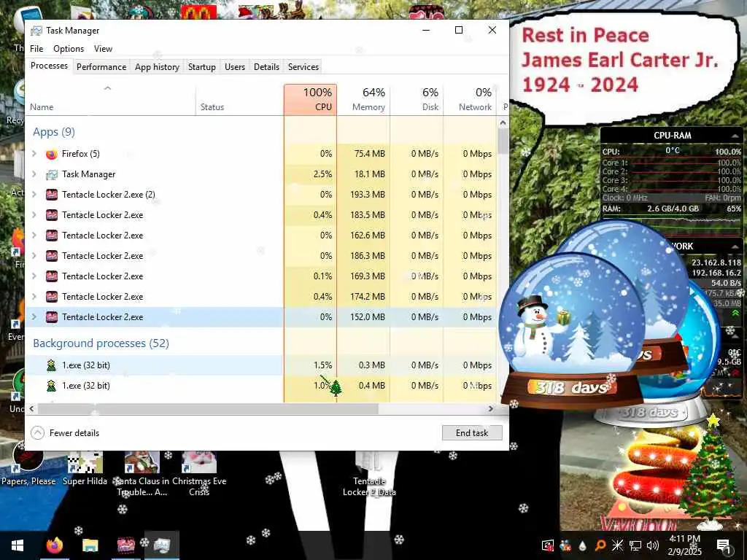This screenshot has height=560, width=747.
Task: Click the vertical scrollbar up arrow
Action: tap(503, 122)
